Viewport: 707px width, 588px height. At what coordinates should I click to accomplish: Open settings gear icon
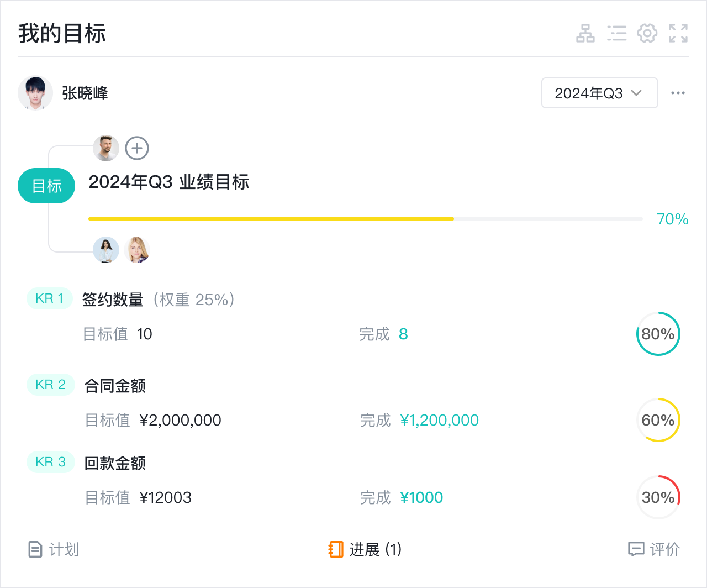pos(647,33)
